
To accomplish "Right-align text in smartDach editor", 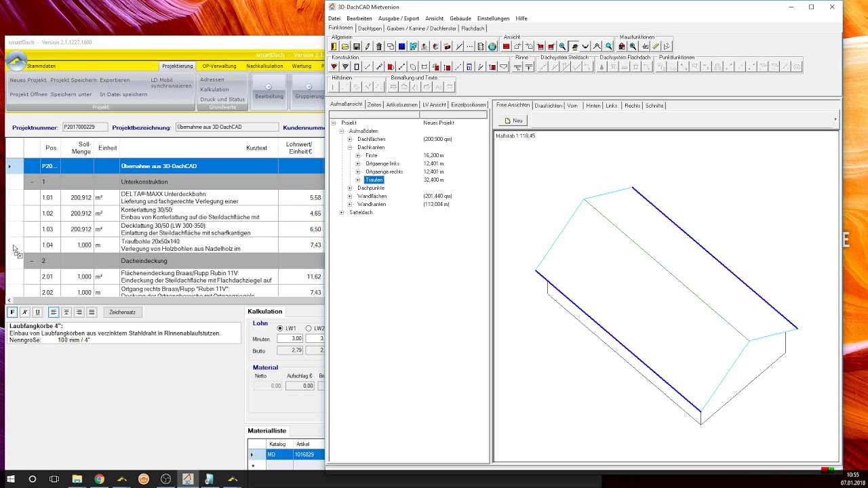I will (x=79, y=312).
